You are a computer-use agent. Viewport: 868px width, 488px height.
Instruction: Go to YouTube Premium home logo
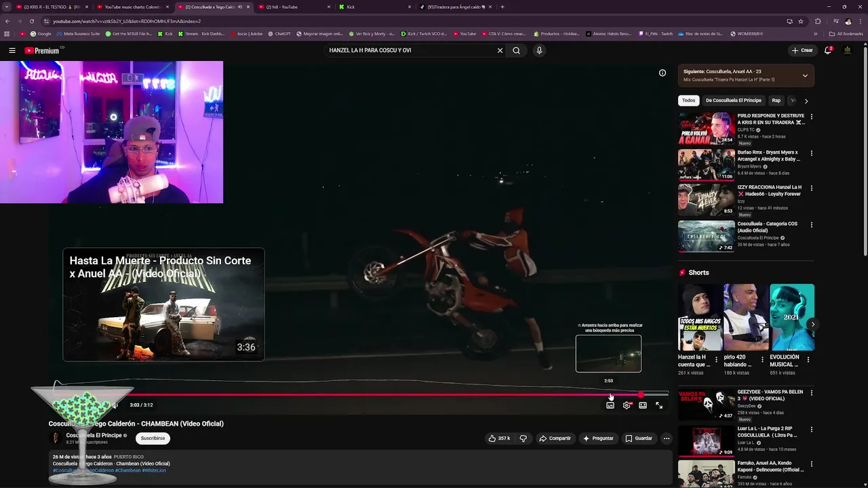[43, 50]
